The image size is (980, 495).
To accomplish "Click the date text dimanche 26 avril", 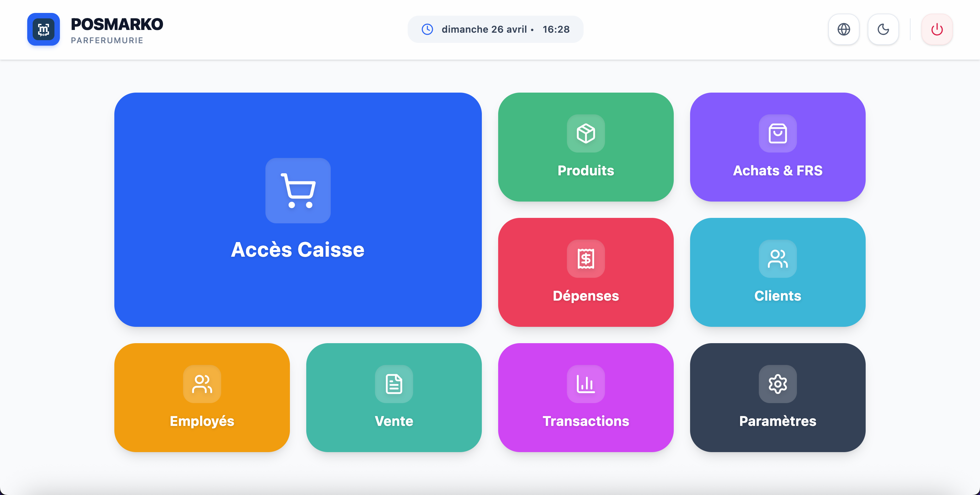I will [x=484, y=29].
